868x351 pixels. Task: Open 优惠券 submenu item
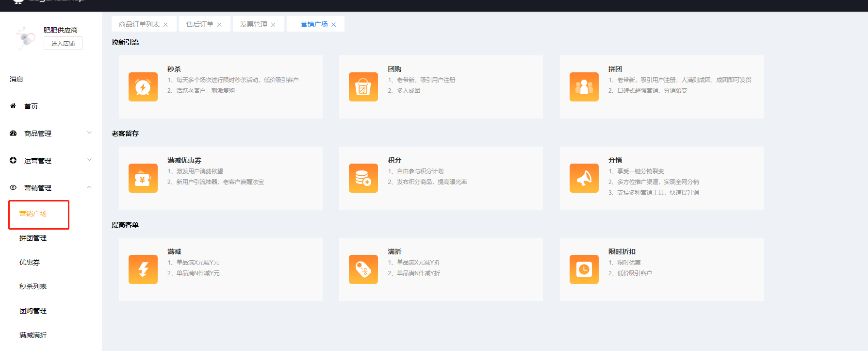click(30, 262)
